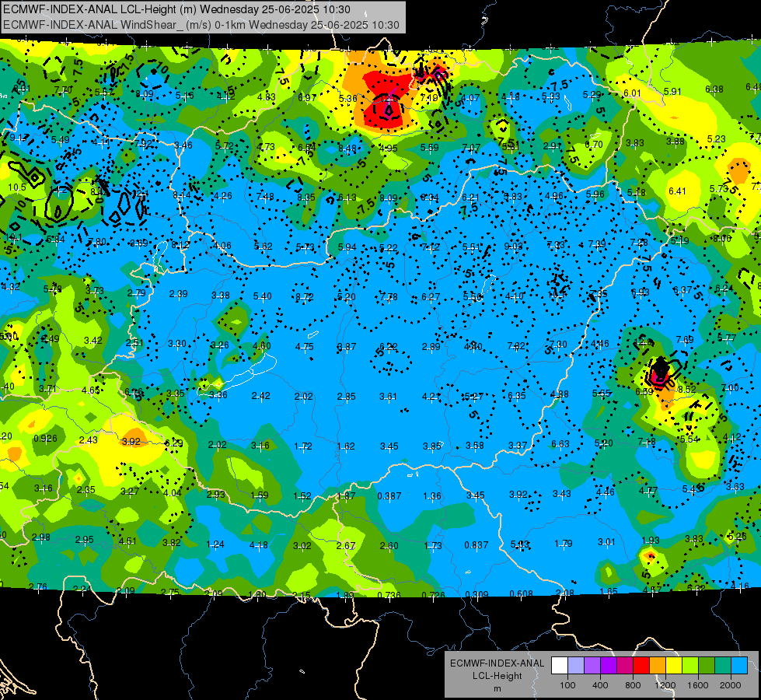Screen dimensions: 761x700
Task: Click the legend label 1600
Action: (x=698, y=685)
